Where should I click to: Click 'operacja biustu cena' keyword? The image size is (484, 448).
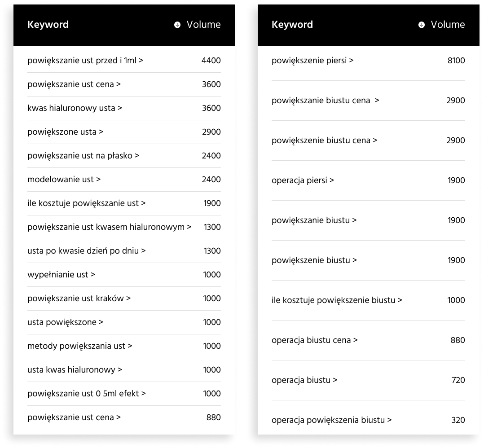pyautogui.click(x=315, y=340)
